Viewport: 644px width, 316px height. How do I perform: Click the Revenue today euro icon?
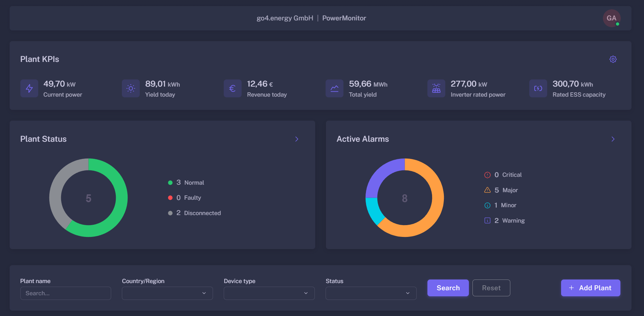click(x=233, y=88)
